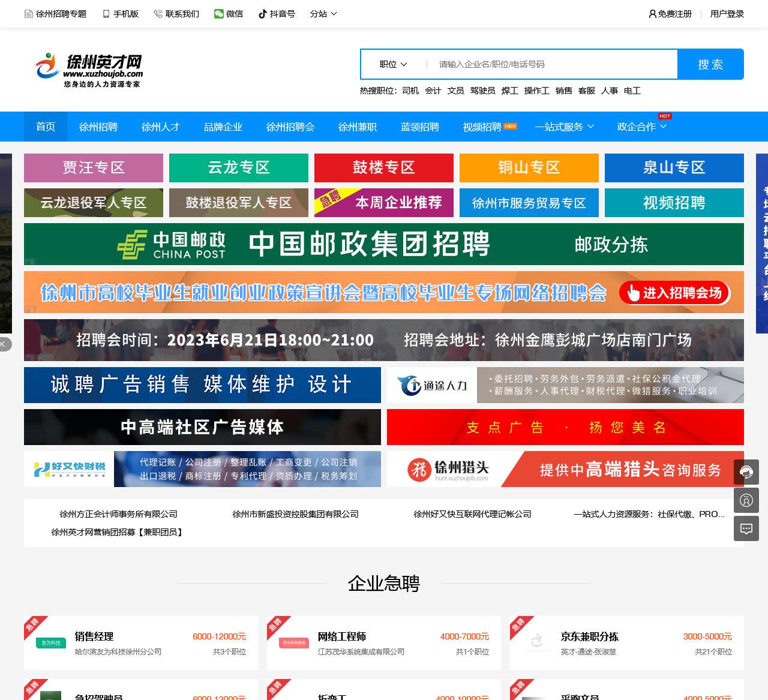
Task: Open the 云龙专区 tile
Action: 239,168
